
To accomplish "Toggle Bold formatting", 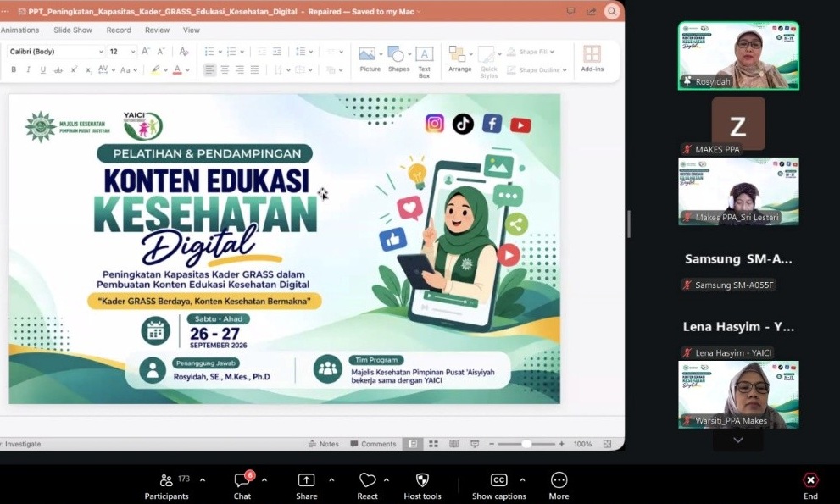I will (x=14, y=69).
